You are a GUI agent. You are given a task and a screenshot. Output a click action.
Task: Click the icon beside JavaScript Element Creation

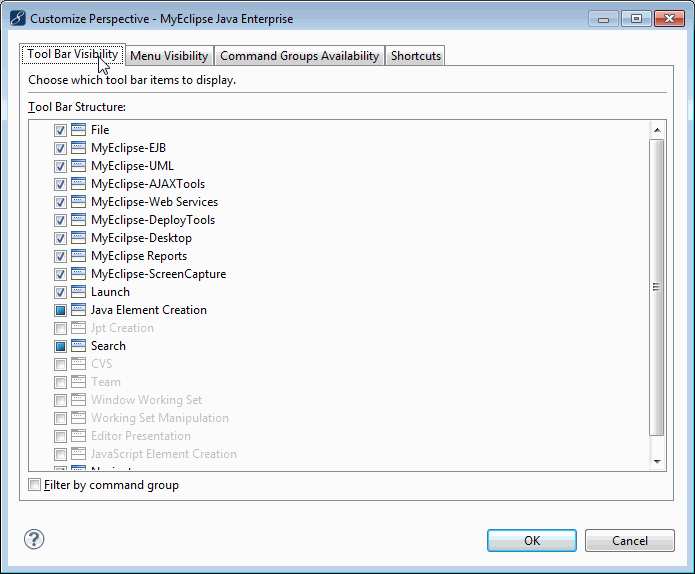[78, 454]
